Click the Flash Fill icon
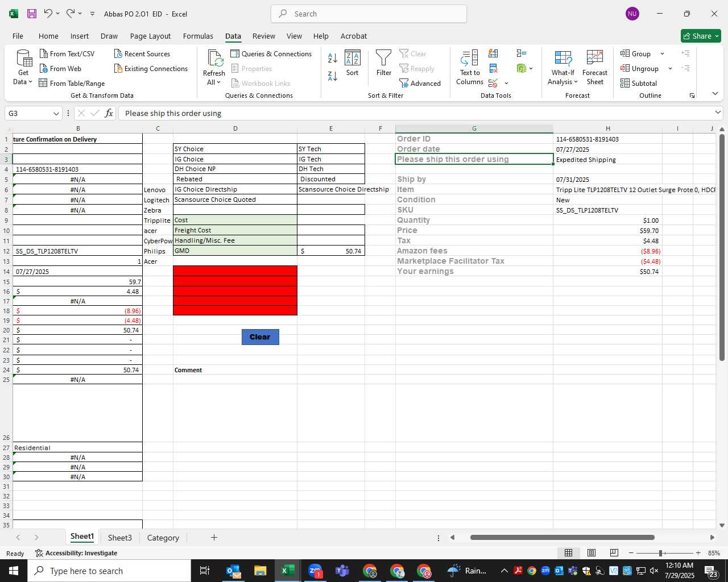The height and width of the screenshot is (582, 728). (x=493, y=53)
